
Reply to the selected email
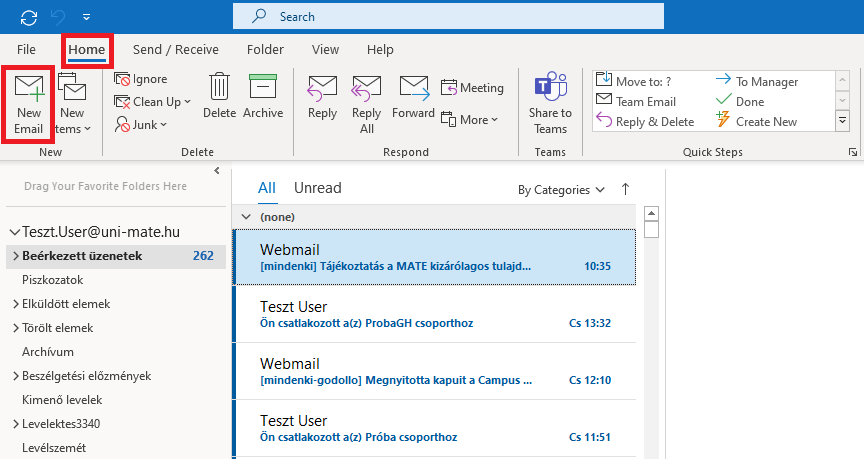[x=322, y=98]
